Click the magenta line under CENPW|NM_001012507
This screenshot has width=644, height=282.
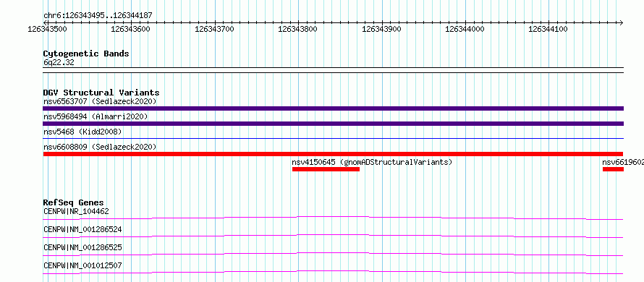333,272
